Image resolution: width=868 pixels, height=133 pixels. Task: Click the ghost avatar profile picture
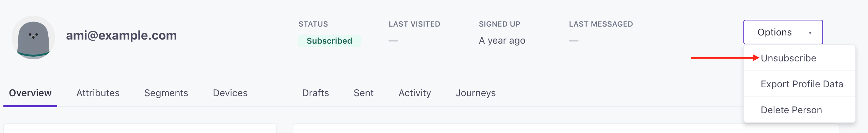coord(33,38)
